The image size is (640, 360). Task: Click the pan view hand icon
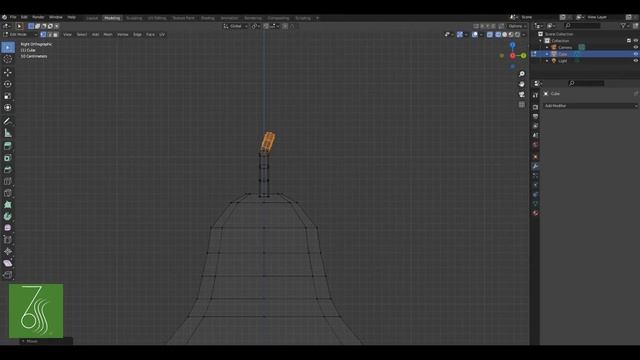tap(522, 84)
